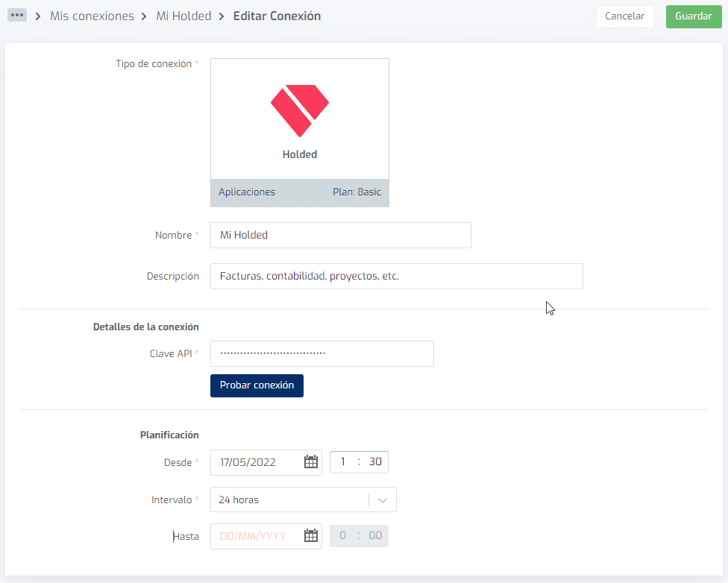The width and height of the screenshot is (728, 583).
Task: Save with the Guardar button
Action: pyautogui.click(x=694, y=16)
